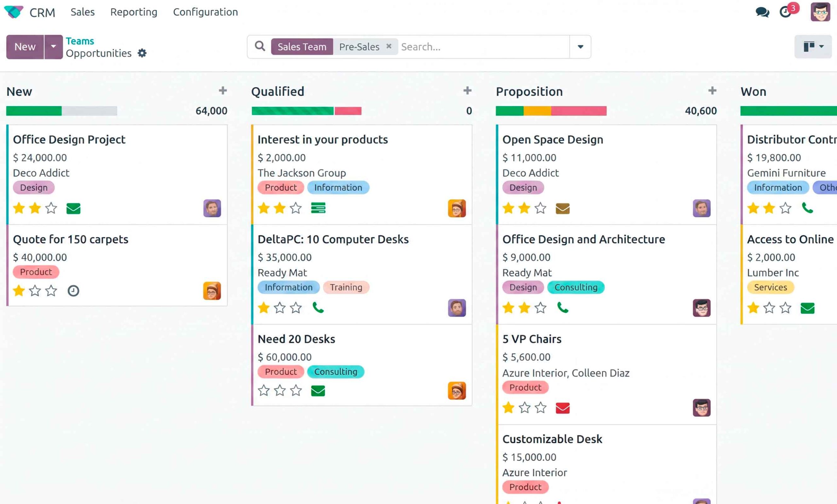Click red email icon on 5 VP Chairs

(563, 408)
